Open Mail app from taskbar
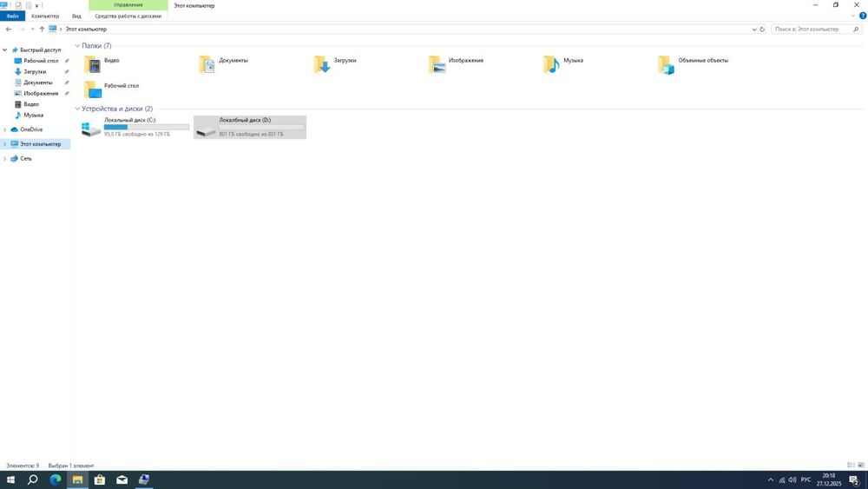Viewport: 868px width, 489px height. pos(122,479)
